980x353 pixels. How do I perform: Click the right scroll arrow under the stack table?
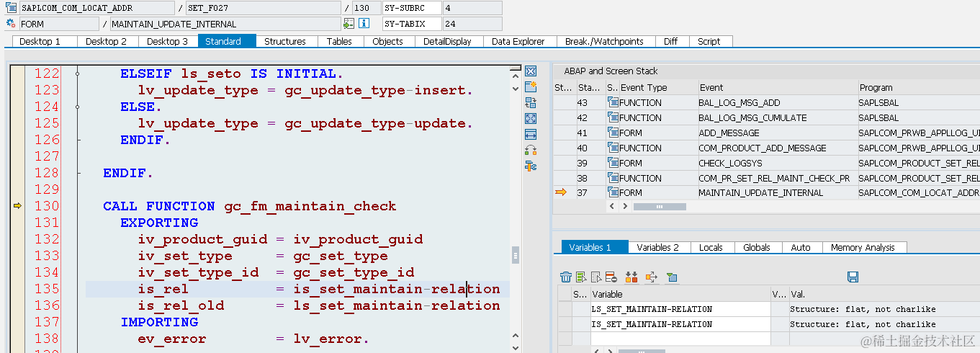[626, 207]
